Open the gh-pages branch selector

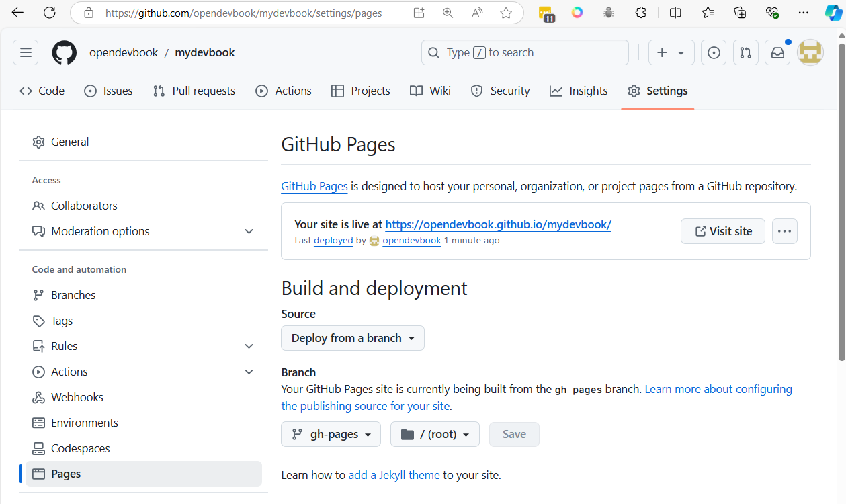(331, 435)
